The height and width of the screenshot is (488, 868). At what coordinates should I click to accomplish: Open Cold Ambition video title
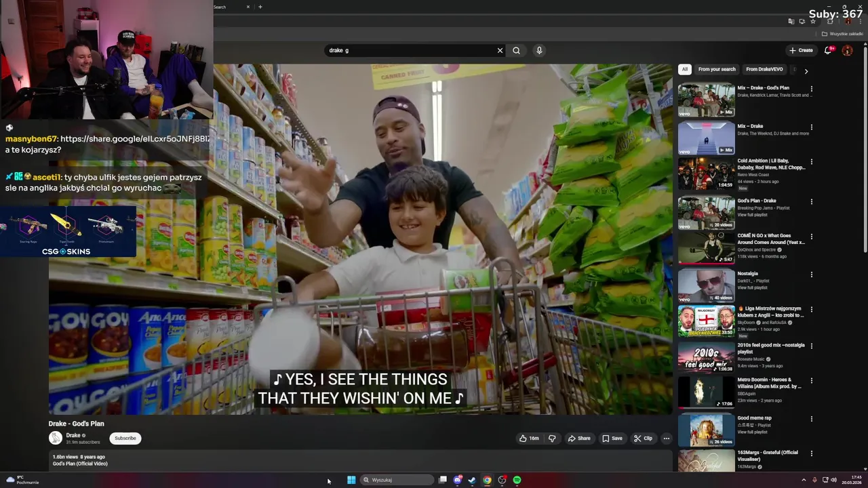(771, 164)
